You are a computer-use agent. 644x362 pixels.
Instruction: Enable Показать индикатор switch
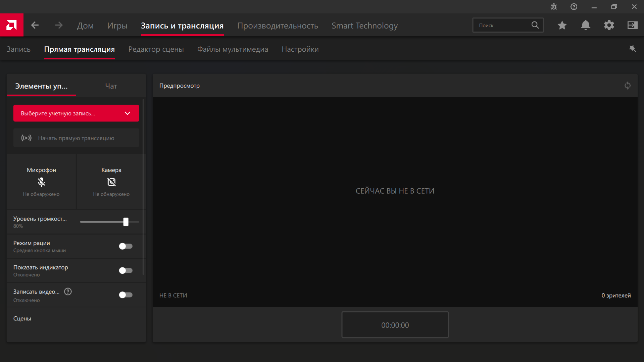[x=126, y=270]
